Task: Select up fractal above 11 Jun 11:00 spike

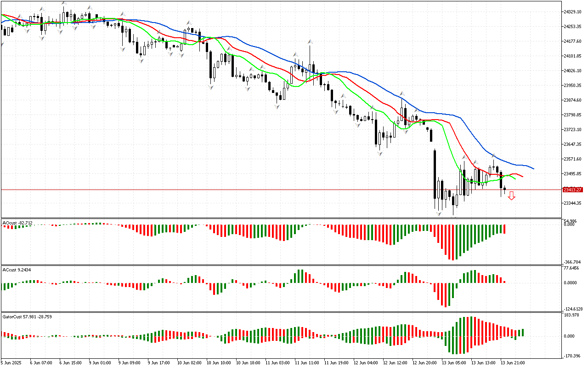Action: click(x=311, y=42)
